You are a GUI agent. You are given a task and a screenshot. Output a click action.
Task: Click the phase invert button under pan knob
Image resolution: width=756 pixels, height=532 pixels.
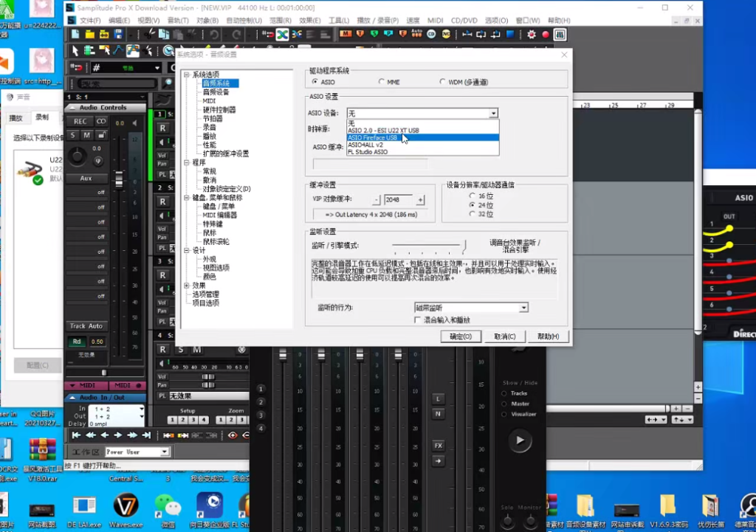98,161
